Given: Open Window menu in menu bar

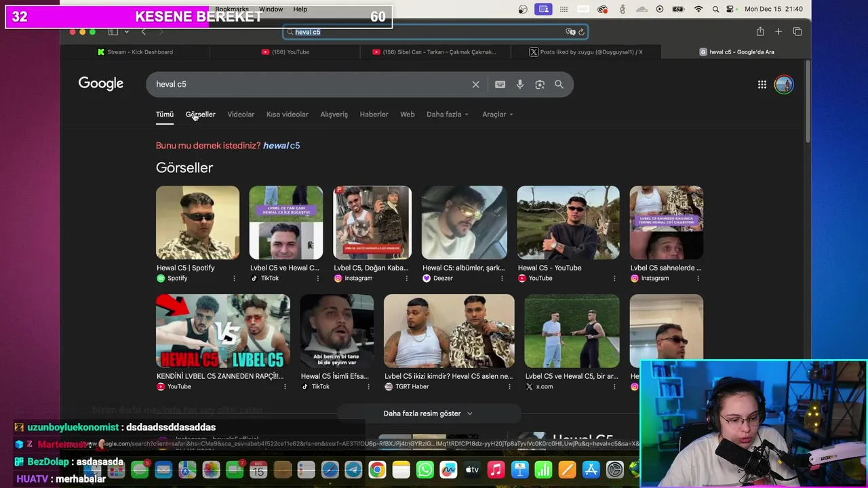Looking at the screenshot, I should tap(271, 9).
